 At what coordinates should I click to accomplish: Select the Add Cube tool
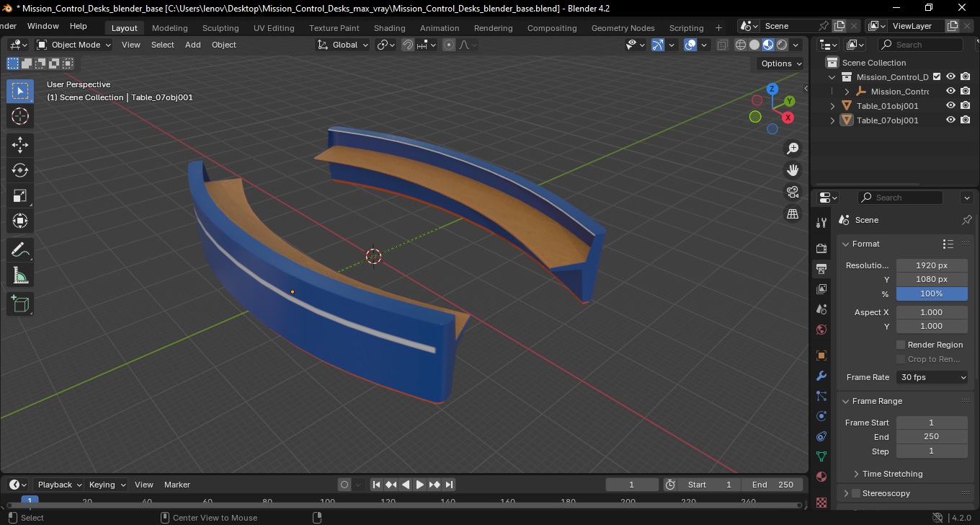pyautogui.click(x=20, y=304)
